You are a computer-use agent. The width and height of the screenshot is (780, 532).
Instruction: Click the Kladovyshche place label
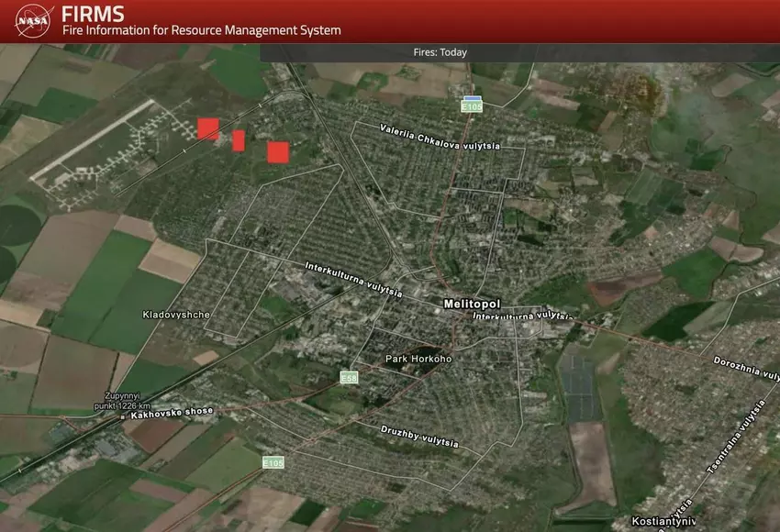(x=176, y=315)
